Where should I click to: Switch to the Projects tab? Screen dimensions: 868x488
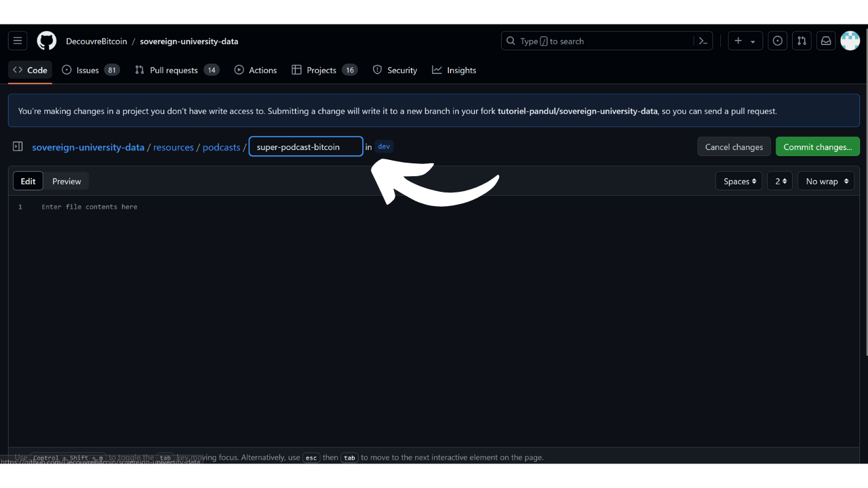324,70
